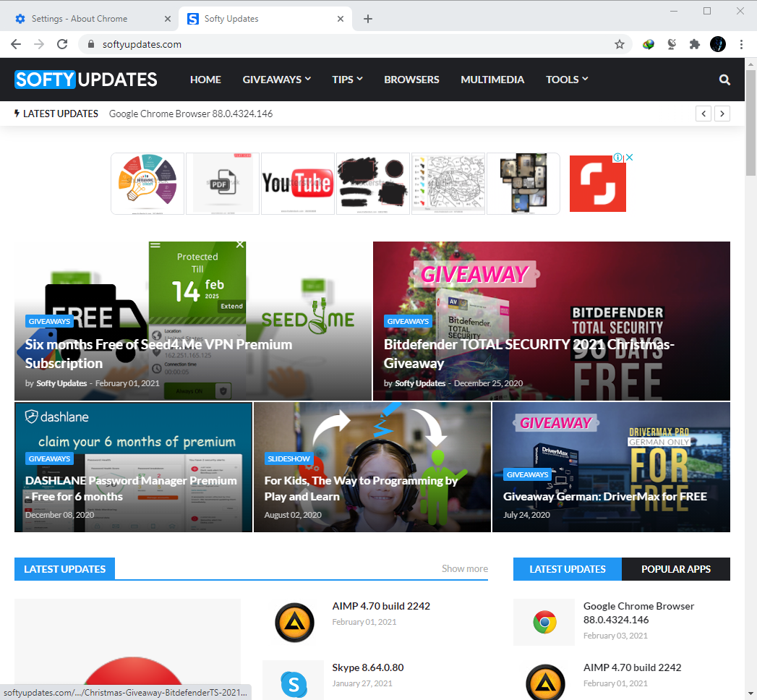Click GIVEAWAYS tag on Dashlane post
The image size is (757, 700).
pyautogui.click(x=49, y=458)
